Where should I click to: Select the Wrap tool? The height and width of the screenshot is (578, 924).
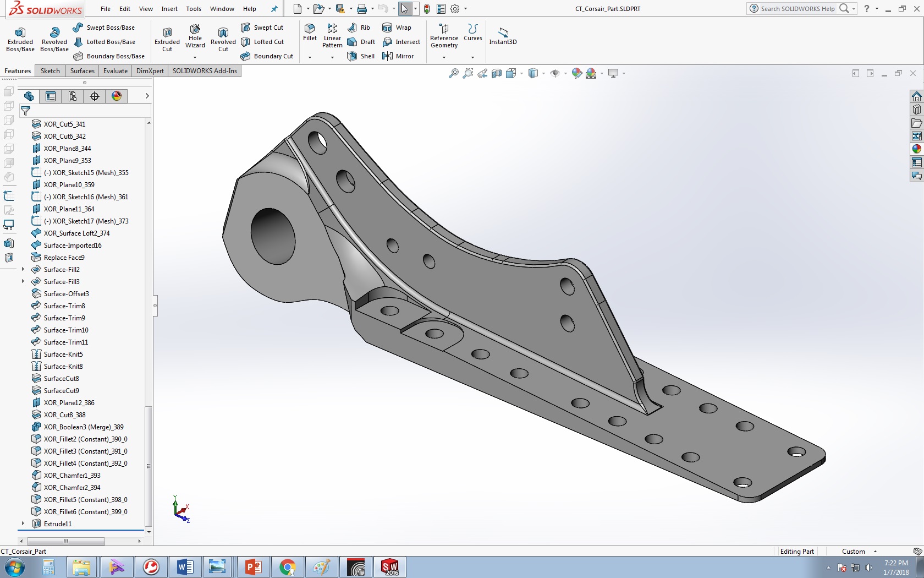397,28
